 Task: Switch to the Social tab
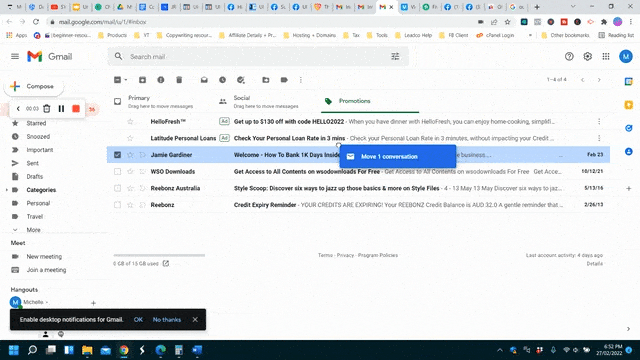pos(266,101)
